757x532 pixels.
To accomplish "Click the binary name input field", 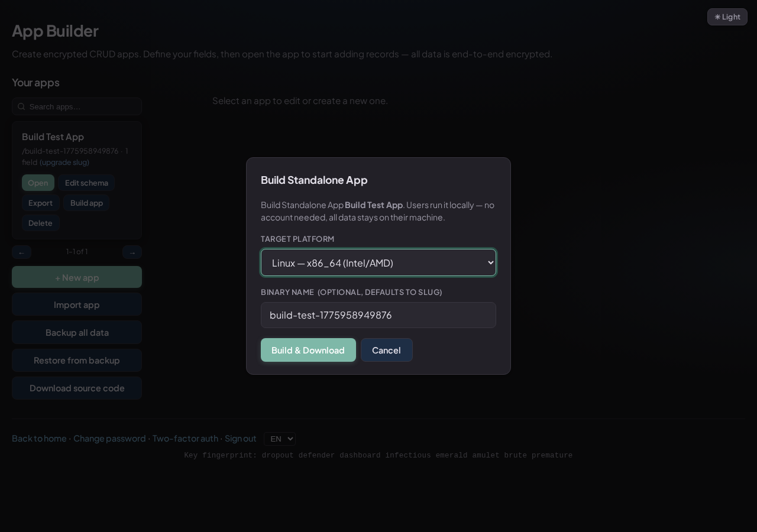I will tap(378, 315).
